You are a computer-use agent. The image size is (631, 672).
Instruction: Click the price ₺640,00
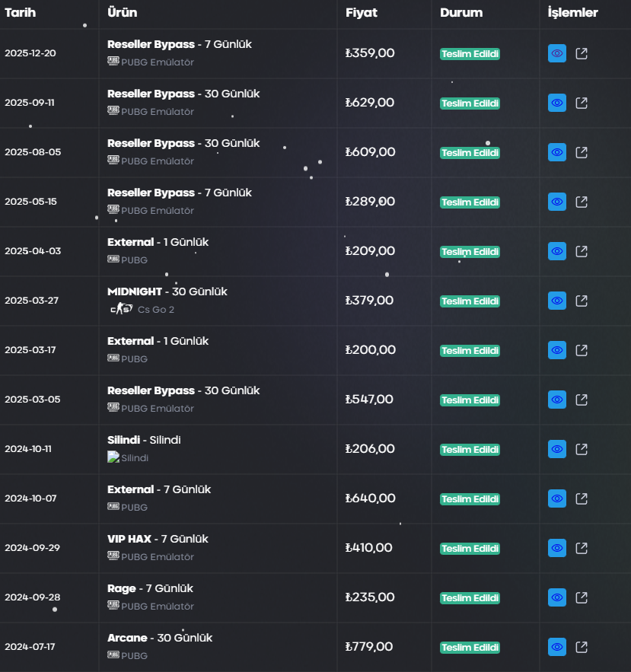point(371,498)
